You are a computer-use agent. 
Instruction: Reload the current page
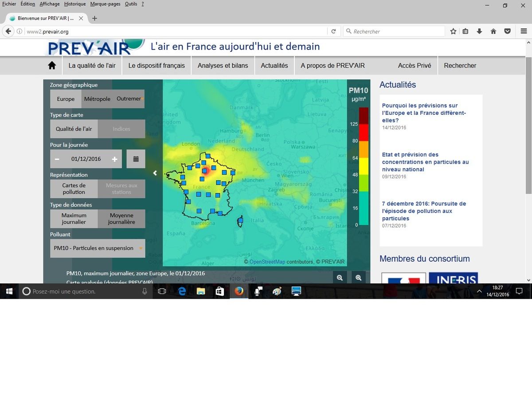tap(333, 31)
